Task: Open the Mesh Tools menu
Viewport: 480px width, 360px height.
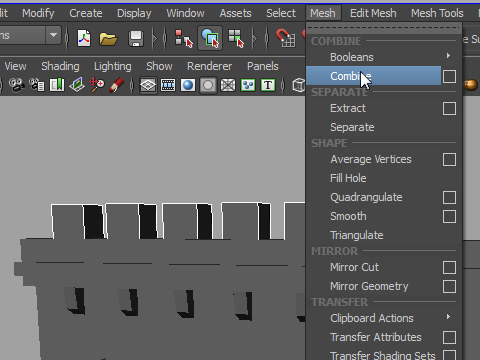Action: (437, 13)
